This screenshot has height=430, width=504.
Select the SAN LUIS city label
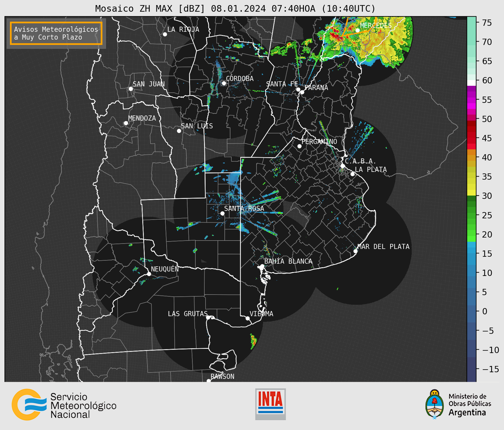coord(197,126)
